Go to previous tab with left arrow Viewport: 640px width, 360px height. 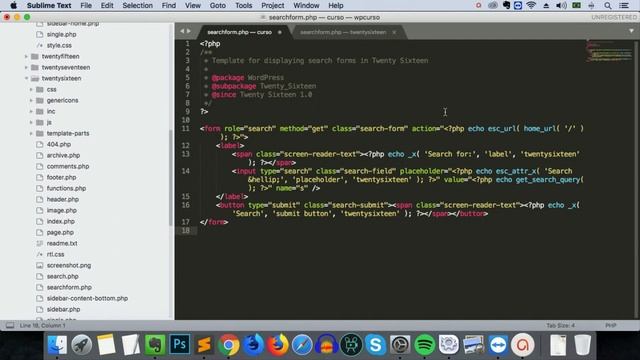[182, 31]
